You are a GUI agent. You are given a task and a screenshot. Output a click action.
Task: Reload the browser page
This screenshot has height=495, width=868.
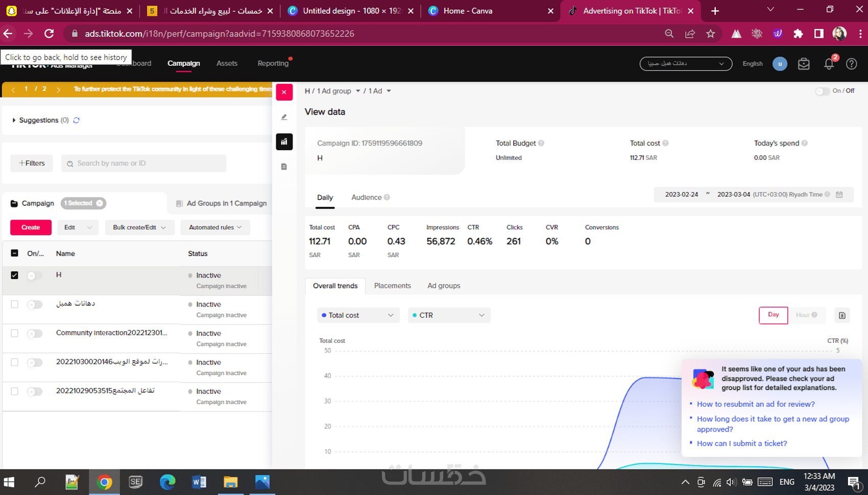click(49, 34)
